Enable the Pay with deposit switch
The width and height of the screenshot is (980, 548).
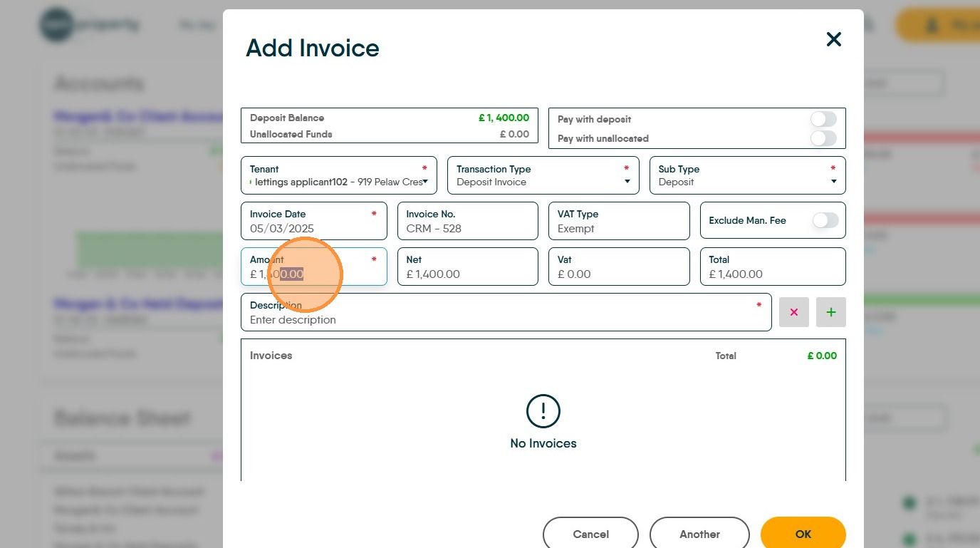(x=823, y=119)
